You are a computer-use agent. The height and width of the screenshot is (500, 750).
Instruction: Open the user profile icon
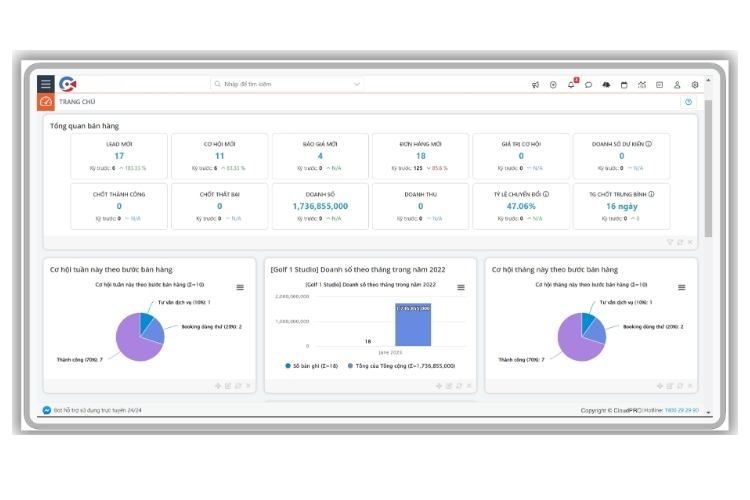point(677,85)
